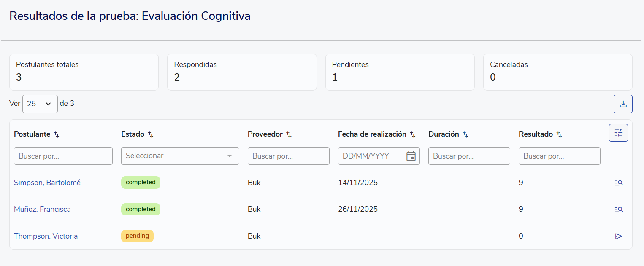Sort by Estado column arrows
Screen dimensions: 644x266
[x=150, y=134]
